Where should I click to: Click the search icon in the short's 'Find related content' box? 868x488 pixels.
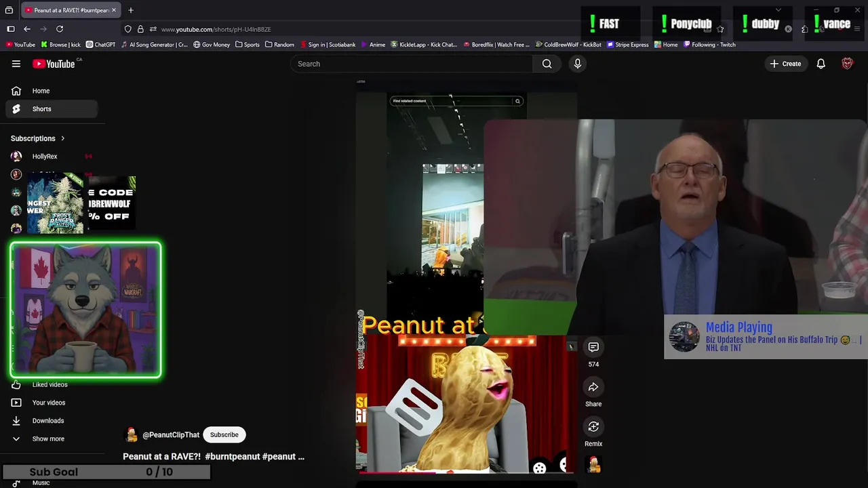point(517,101)
